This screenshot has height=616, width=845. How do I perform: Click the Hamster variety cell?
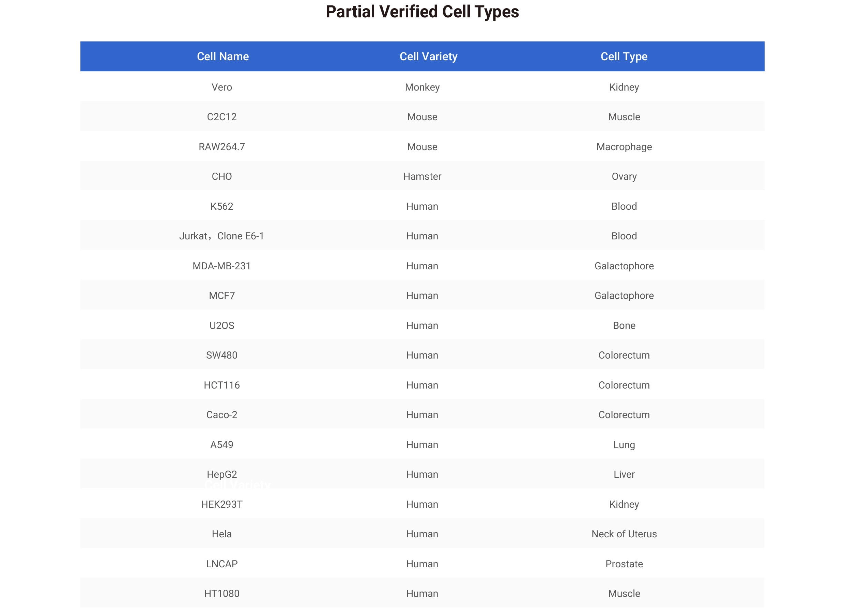(422, 176)
